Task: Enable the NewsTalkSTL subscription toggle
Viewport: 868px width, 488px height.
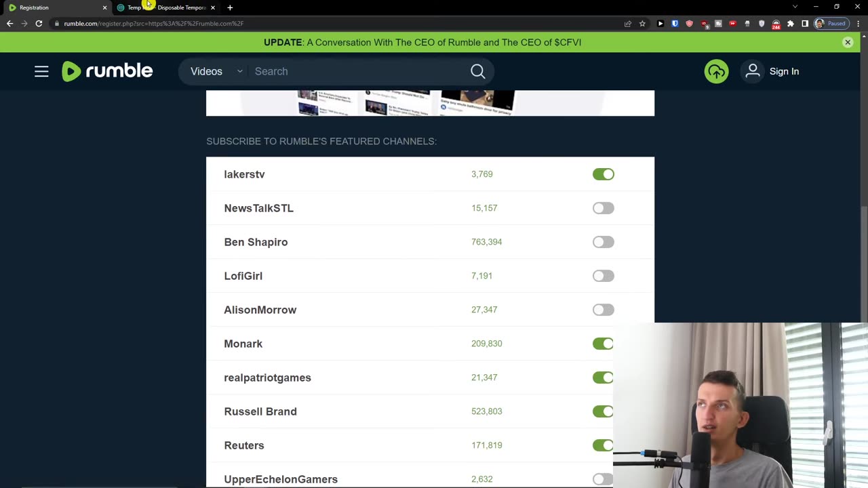Action: pyautogui.click(x=603, y=208)
